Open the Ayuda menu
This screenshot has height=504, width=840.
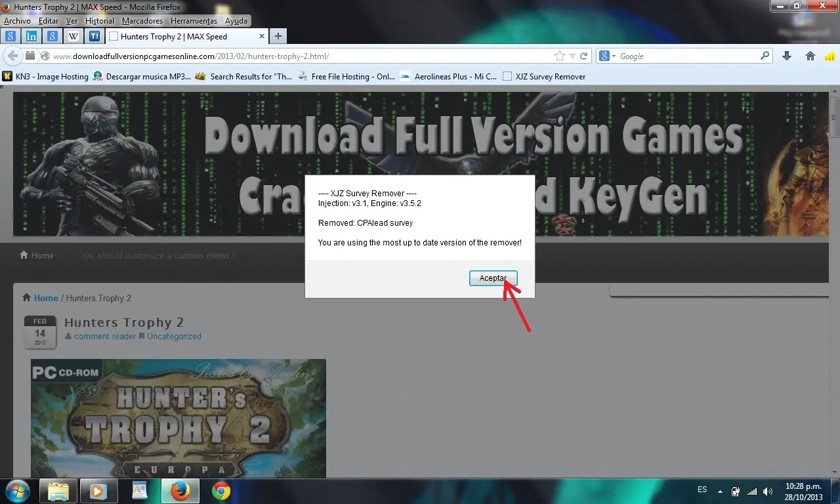click(236, 21)
